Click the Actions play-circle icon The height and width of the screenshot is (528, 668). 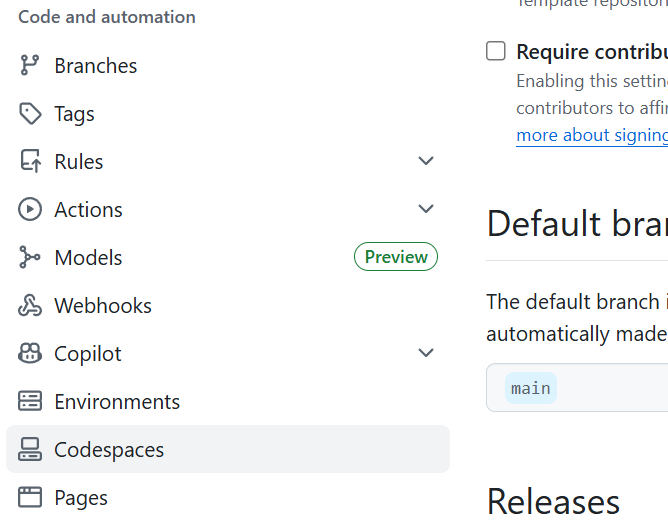[x=30, y=210]
